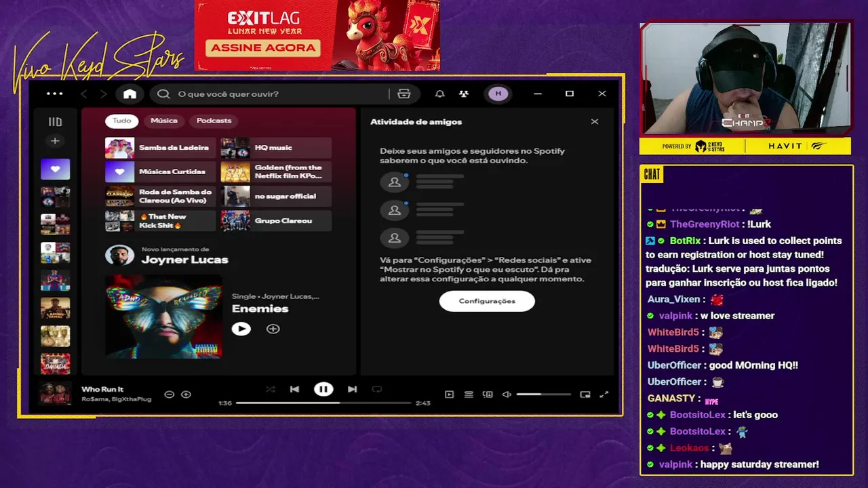Click chat username 'GANASTY'
Viewport: 868px width, 488px height.
pyautogui.click(x=671, y=399)
